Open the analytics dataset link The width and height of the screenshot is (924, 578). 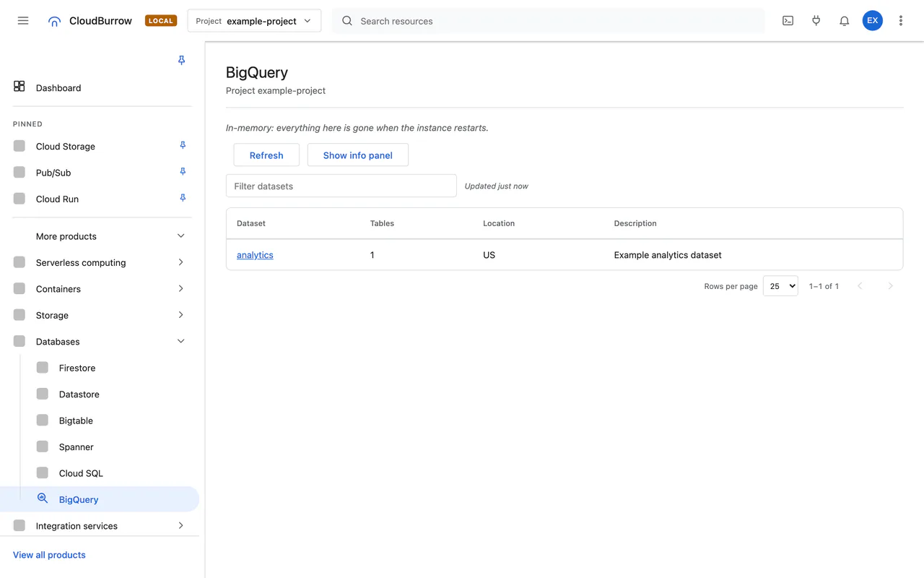coord(255,255)
